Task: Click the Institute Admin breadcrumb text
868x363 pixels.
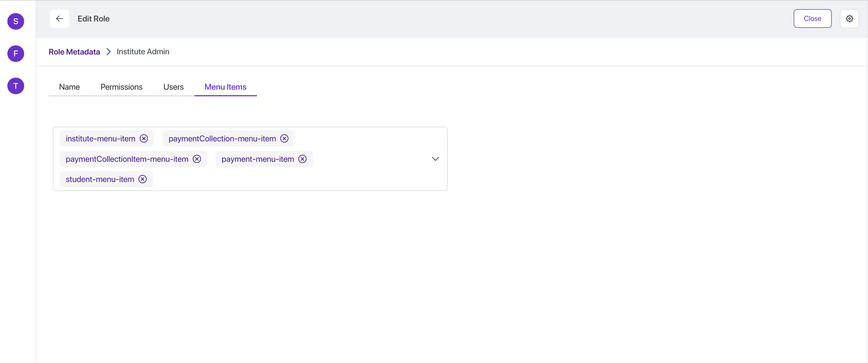Action: click(143, 52)
